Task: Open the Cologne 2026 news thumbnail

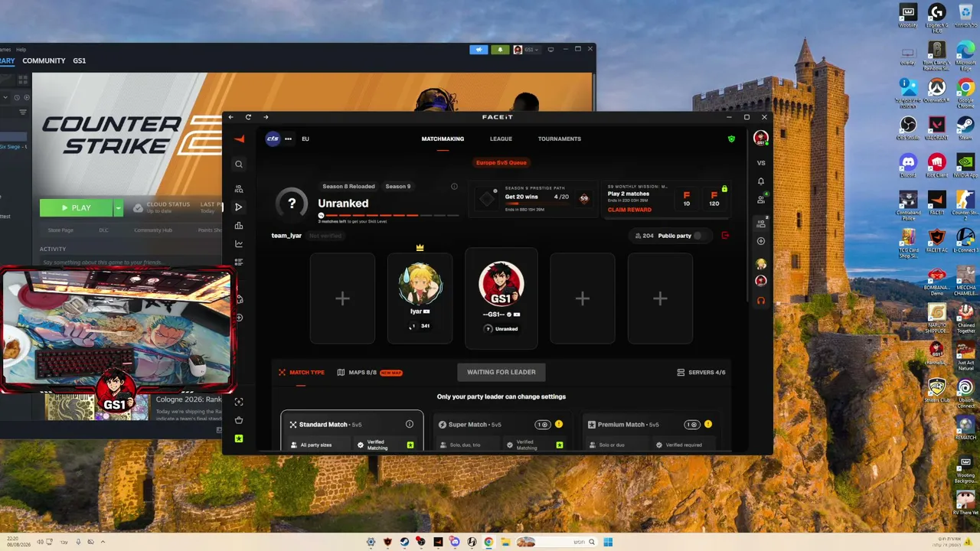Action: 96,407
